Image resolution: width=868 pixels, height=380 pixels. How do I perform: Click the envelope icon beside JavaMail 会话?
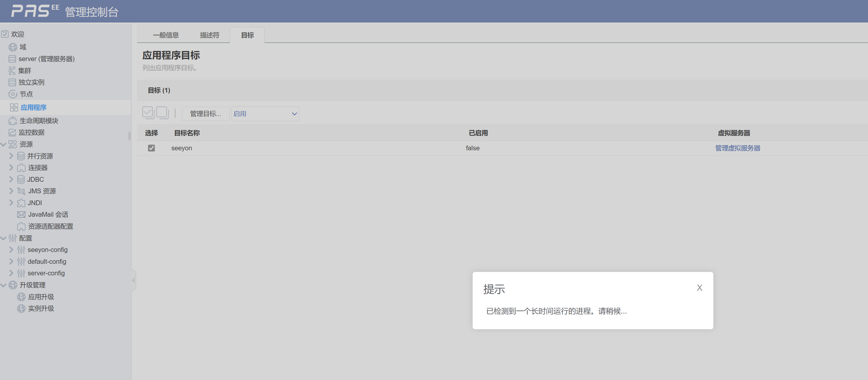pyautogui.click(x=21, y=214)
